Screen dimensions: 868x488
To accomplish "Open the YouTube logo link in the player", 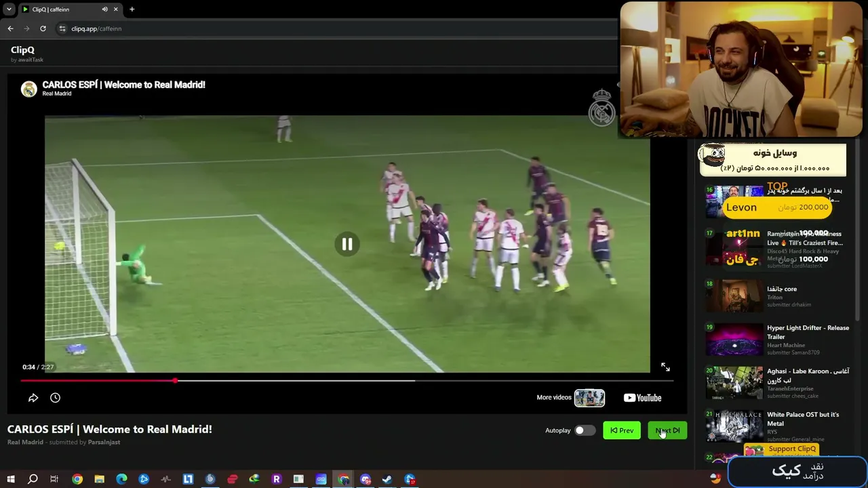I will click(642, 398).
